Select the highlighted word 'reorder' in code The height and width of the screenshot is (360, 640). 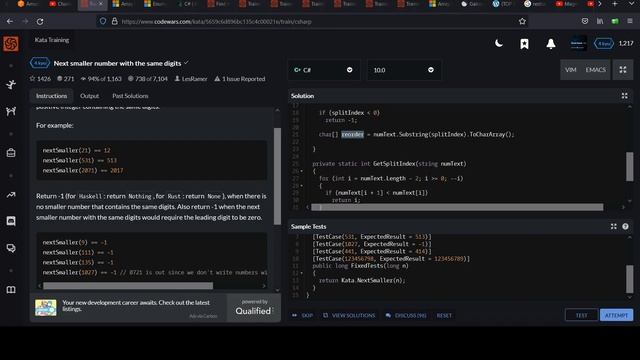pyautogui.click(x=352, y=134)
